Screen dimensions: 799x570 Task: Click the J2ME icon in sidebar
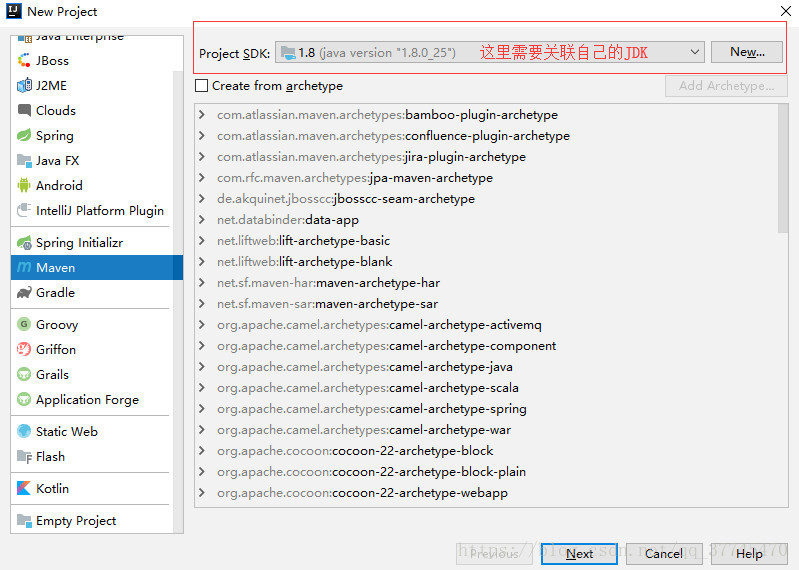[23, 86]
